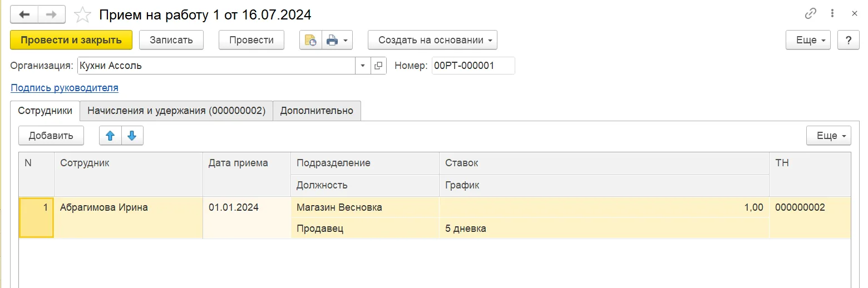
Task: Click department Магазин Весновка
Action: coord(365,207)
